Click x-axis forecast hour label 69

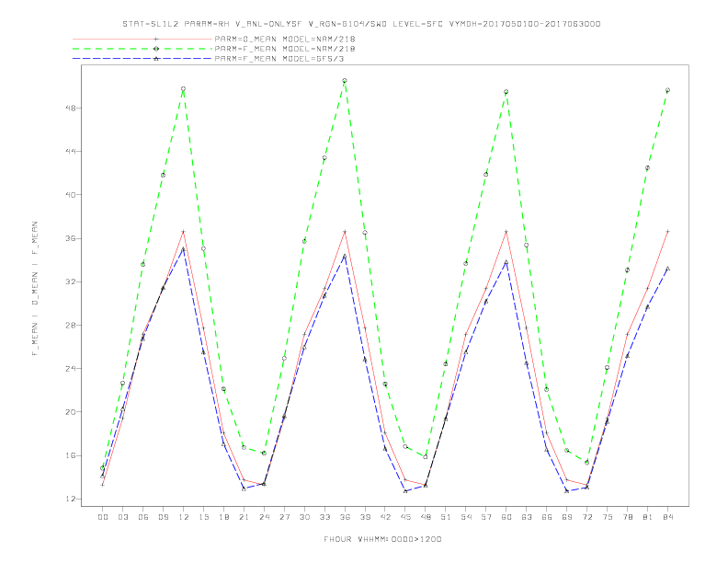click(x=567, y=517)
